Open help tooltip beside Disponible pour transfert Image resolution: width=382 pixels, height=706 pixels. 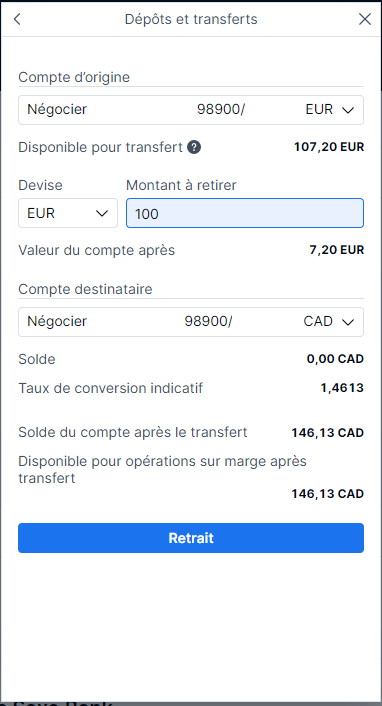(194, 147)
